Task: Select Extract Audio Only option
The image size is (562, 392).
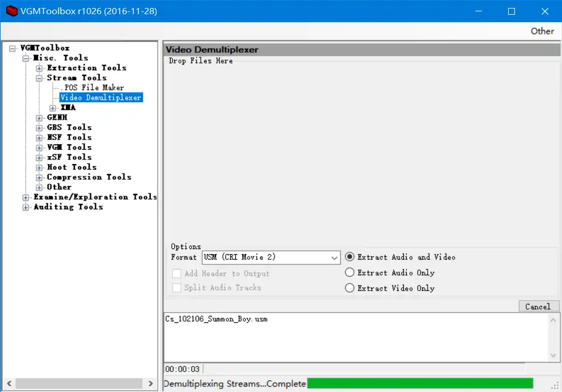Action: (350, 273)
